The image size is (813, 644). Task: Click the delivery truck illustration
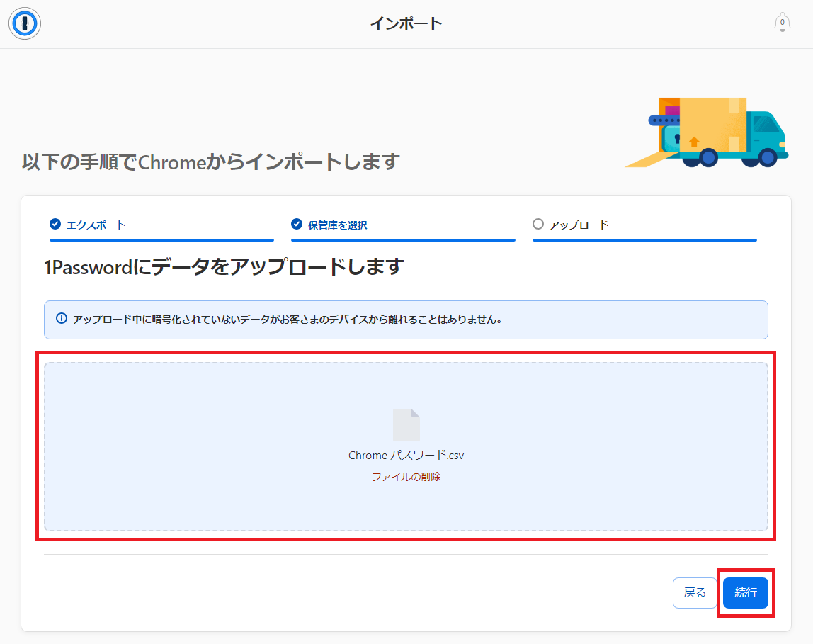click(706, 132)
